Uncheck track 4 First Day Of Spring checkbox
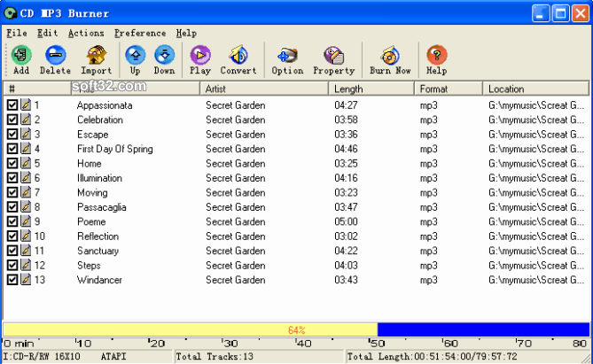The height and width of the screenshot is (364, 593). point(12,149)
